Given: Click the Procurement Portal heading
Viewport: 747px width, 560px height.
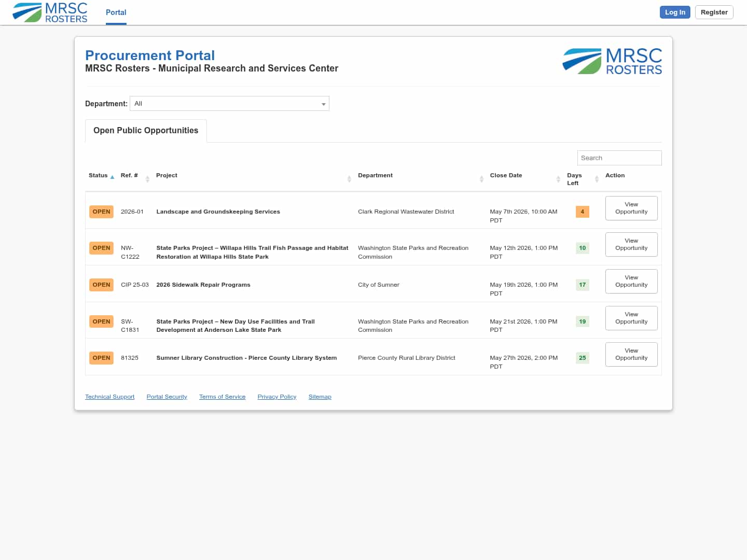Looking at the screenshot, I should [150, 55].
